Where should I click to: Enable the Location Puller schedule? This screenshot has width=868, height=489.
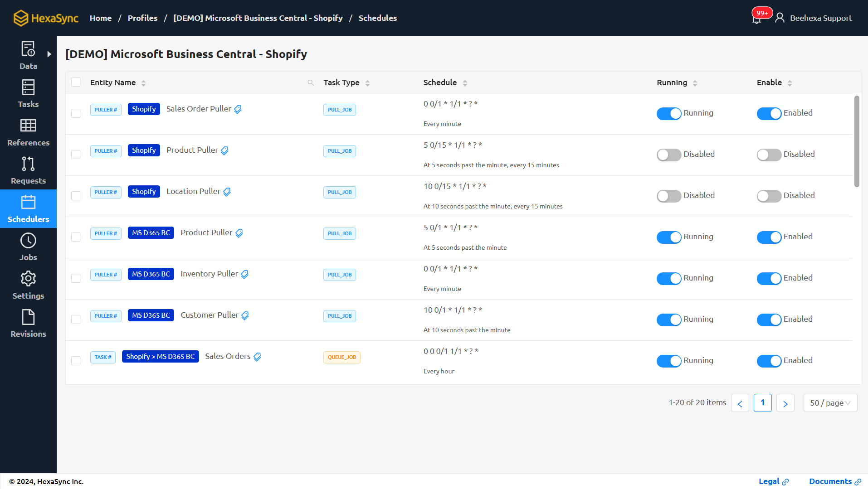tap(769, 196)
